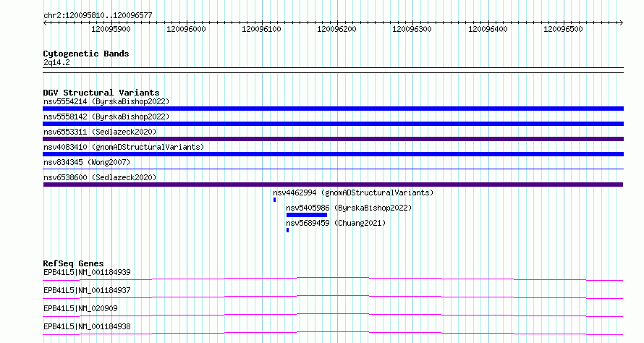The height and width of the screenshot is (343, 644).
Task: Select the blue bar under nsv5554214
Action: coord(333,109)
